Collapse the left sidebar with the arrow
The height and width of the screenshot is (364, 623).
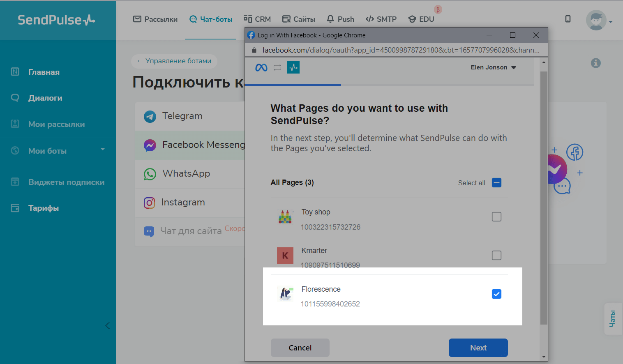click(x=107, y=325)
